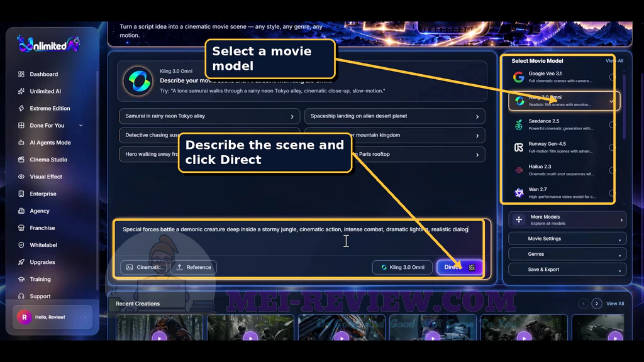Click the Done For You grid icon
The width and height of the screenshot is (644, 362).
click(21, 125)
